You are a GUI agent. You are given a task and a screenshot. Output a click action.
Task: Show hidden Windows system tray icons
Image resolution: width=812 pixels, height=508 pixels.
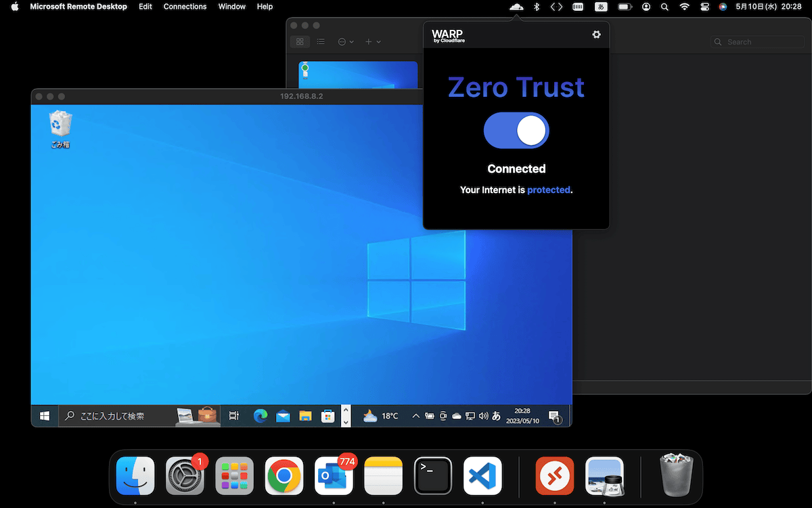point(415,416)
